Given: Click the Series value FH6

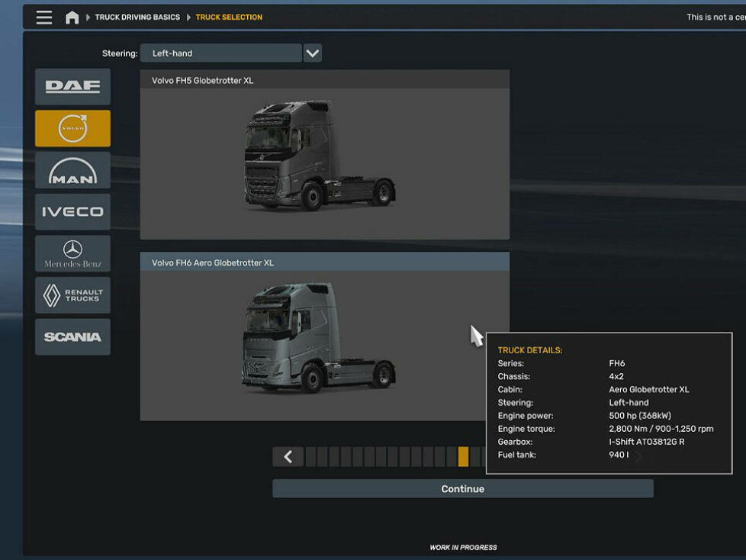Looking at the screenshot, I should 616,363.
